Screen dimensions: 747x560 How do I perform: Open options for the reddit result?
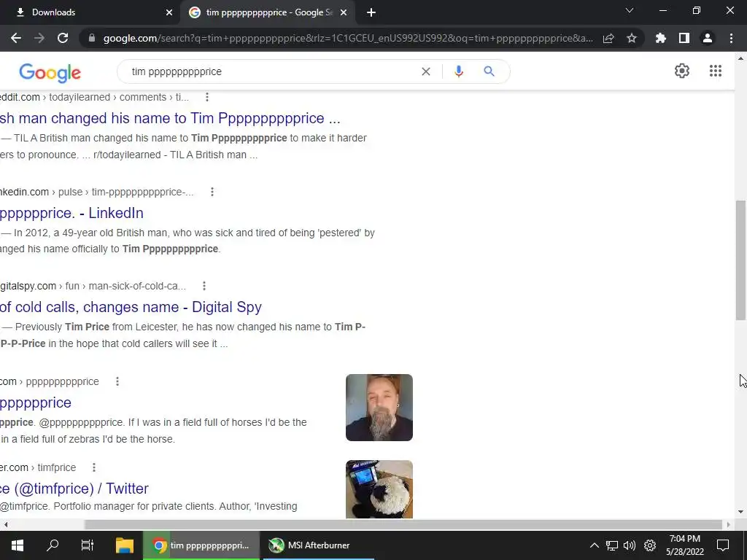[206, 97]
